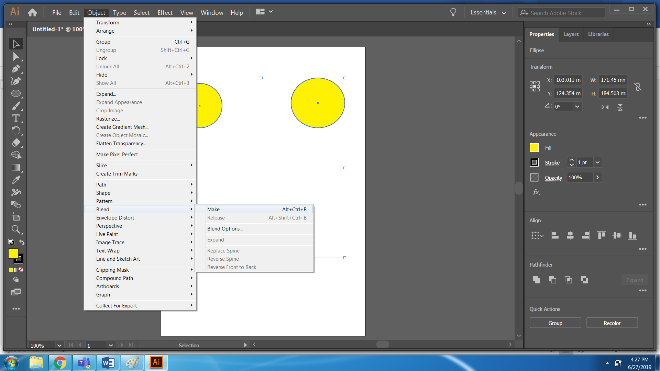The image size is (660, 371).
Task: Select the Eraser tool
Action: pos(16,143)
